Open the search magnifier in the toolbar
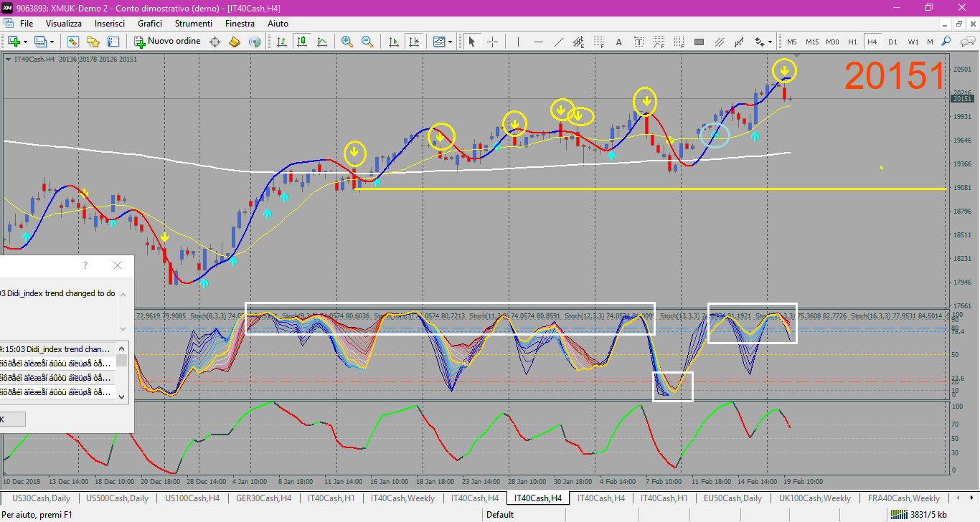The height and width of the screenshot is (522, 980). coord(946,42)
